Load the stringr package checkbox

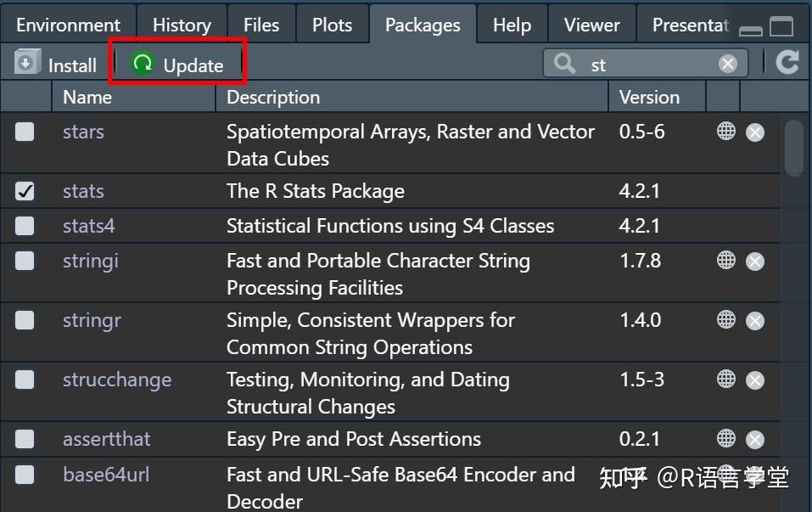tap(25, 320)
